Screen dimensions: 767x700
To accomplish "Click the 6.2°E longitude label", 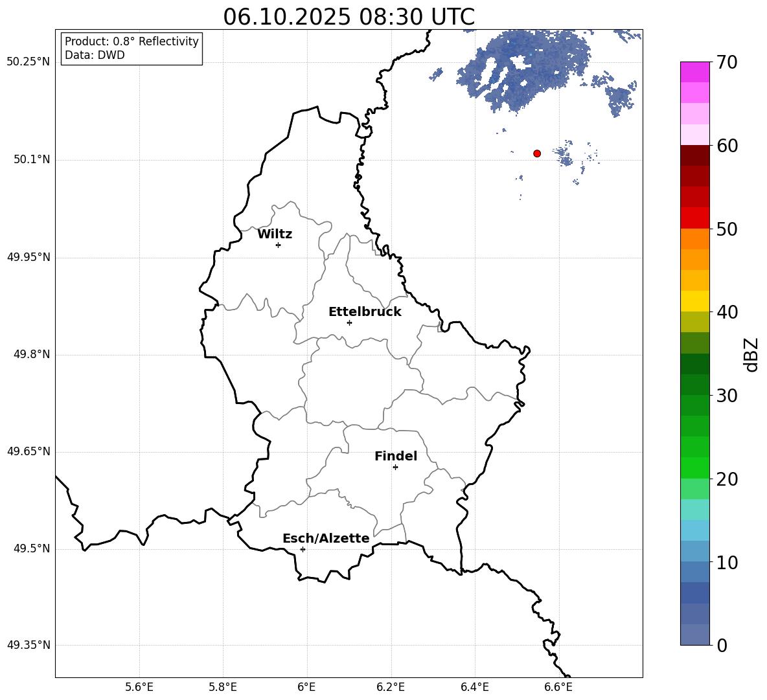I will [x=391, y=687].
